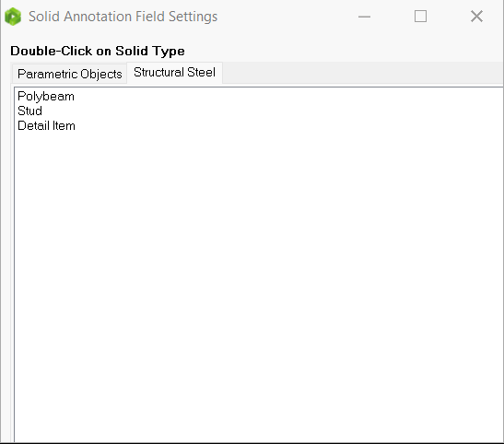
Task: Open the window system menu via the app logo
Action: point(13,17)
